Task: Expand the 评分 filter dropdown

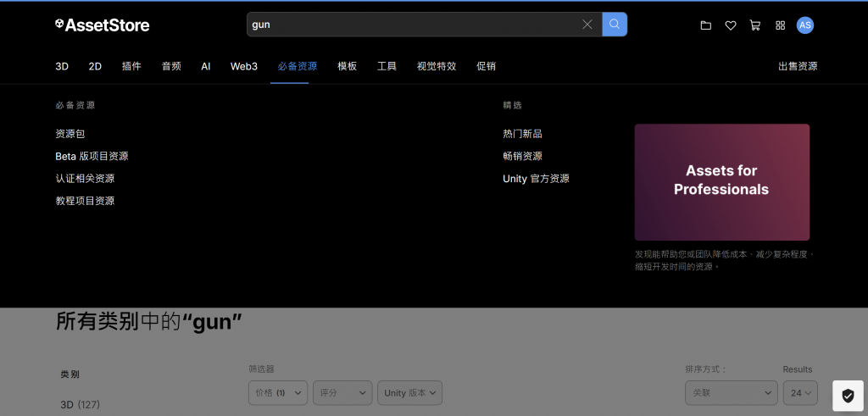Action: click(342, 393)
